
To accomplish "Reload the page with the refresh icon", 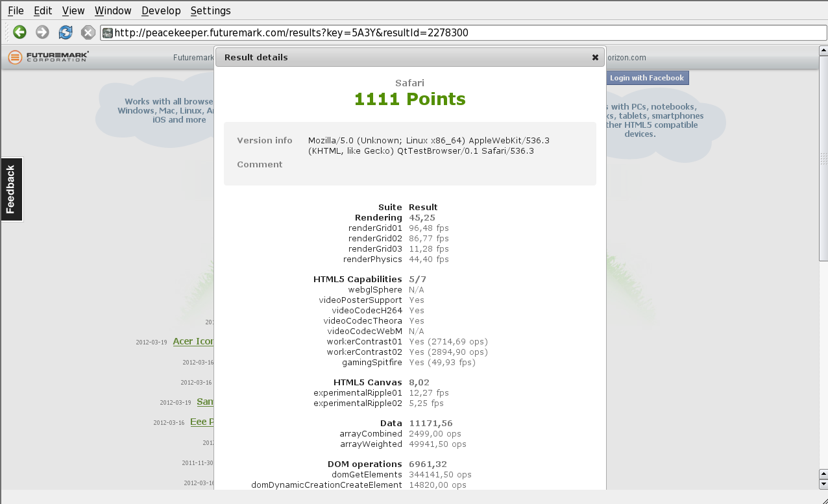I will (x=66, y=32).
